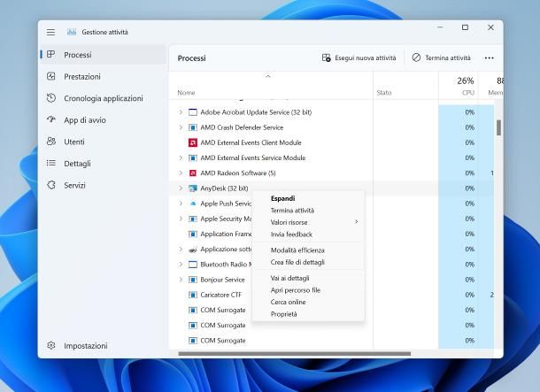The height and width of the screenshot is (392, 540).
Task: Expand Bonjour Service row
Action: (x=181, y=280)
